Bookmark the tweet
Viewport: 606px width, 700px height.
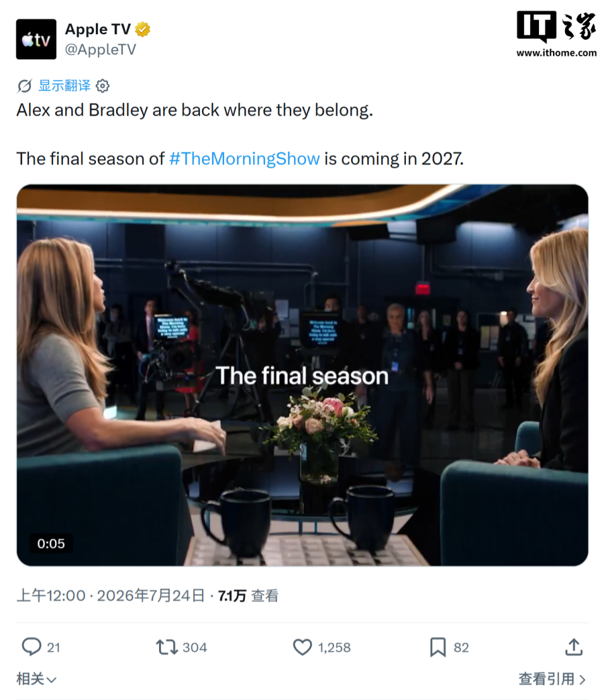pos(438,647)
